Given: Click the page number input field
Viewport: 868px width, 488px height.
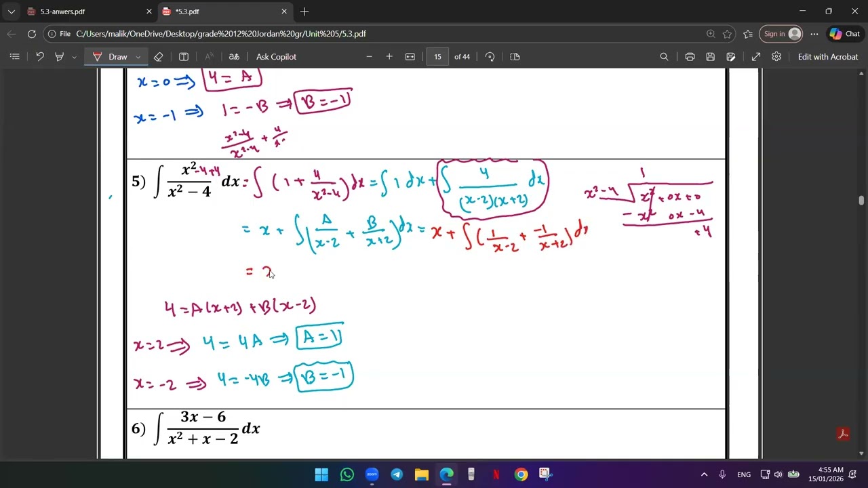Looking at the screenshot, I should (x=437, y=57).
